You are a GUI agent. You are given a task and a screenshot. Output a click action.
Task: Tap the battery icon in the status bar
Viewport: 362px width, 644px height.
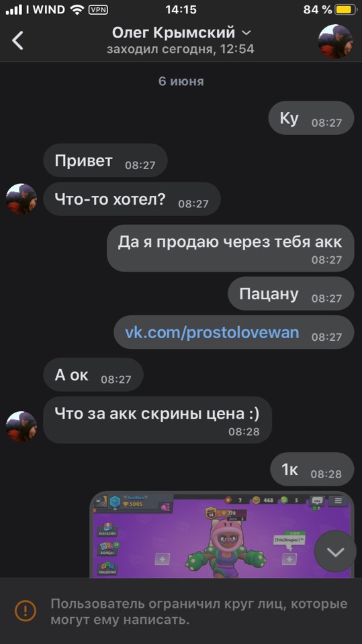345,9
